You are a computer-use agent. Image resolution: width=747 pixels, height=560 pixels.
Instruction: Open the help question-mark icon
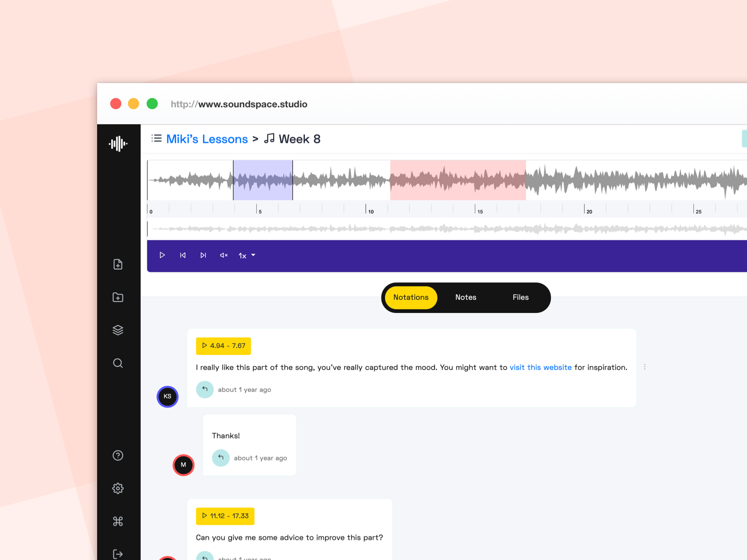(x=118, y=455)
